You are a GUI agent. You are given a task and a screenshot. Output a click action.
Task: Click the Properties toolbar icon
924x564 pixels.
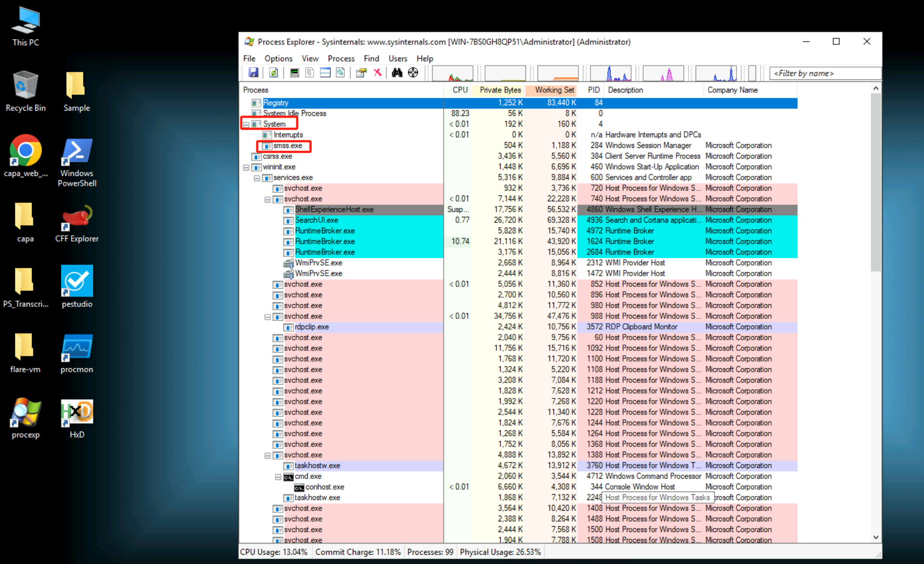(361, 73)
